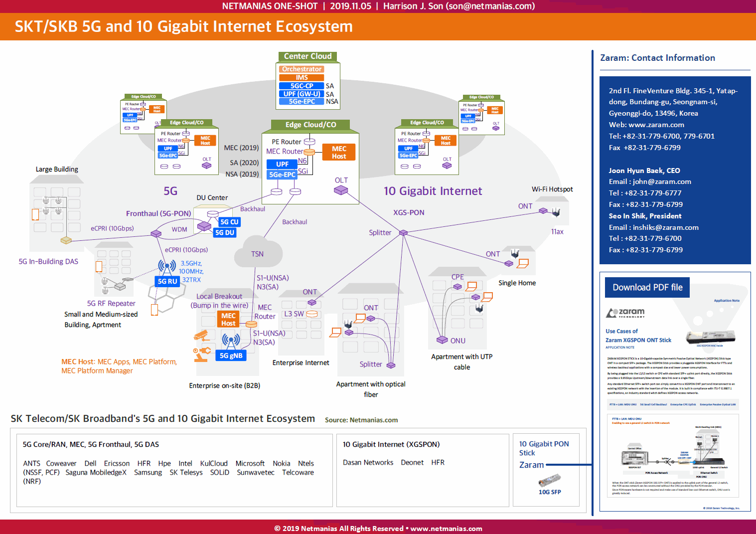
Task: Click the KulCloud vendor name
Action: point(214,463)
